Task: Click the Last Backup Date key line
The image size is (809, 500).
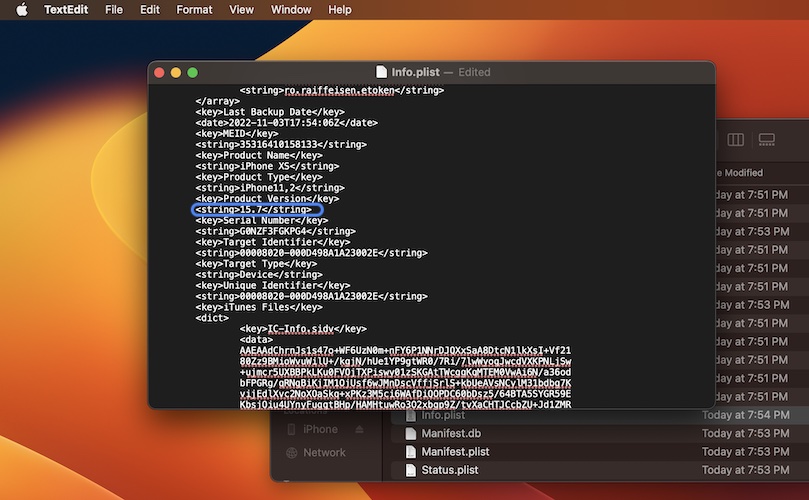Action: click(269, 112)
